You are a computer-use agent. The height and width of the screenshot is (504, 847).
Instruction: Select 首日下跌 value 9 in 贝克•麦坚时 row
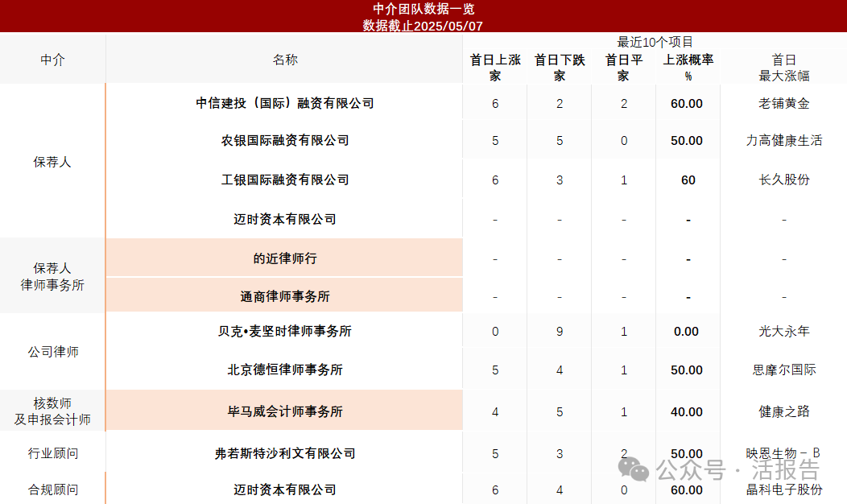[x=560, y=332]
